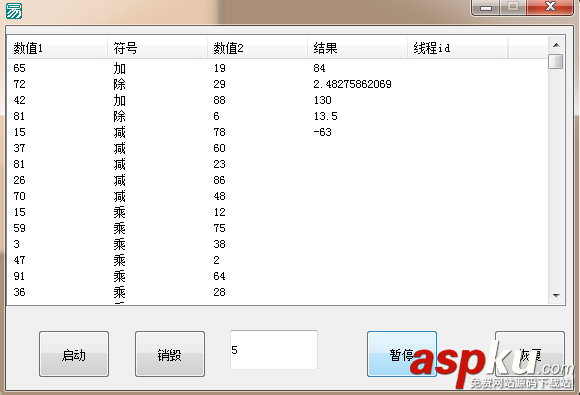Click 数值2 cell showing 75
Image resolution: width=580 pixels, height=395 pixels.
click(x=219, y=228)
